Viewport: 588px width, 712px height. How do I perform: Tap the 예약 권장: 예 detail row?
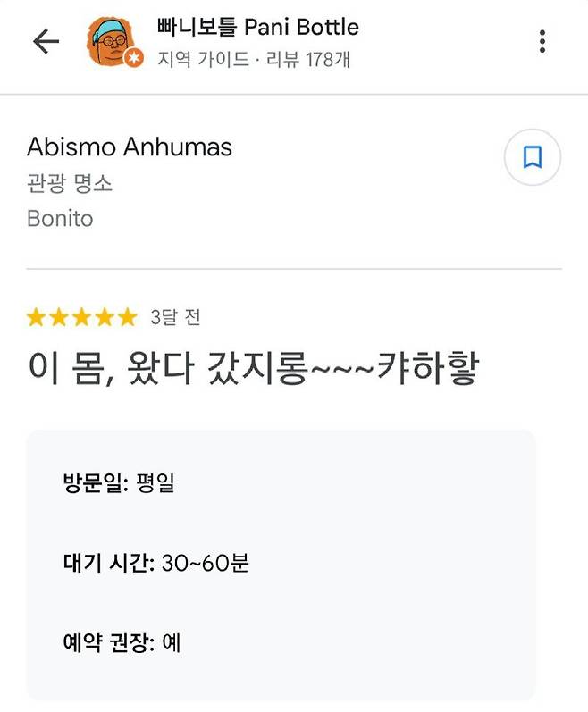pos(122,642)
